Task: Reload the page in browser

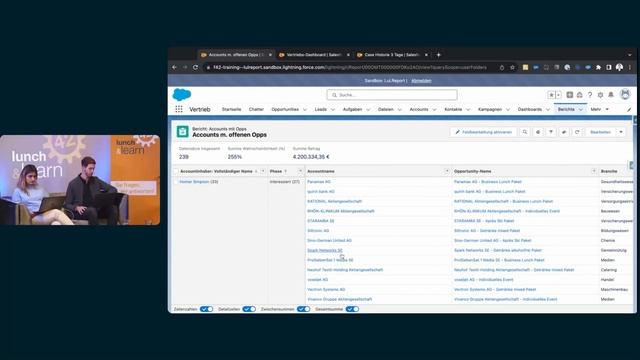Action: 196,67
